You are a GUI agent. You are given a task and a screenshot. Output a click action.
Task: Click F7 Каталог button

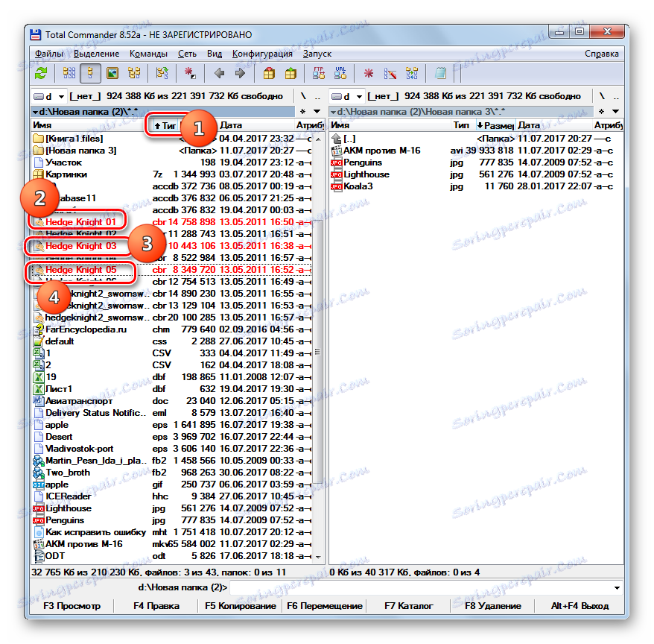pyautogui.click(x=409, y=605)
